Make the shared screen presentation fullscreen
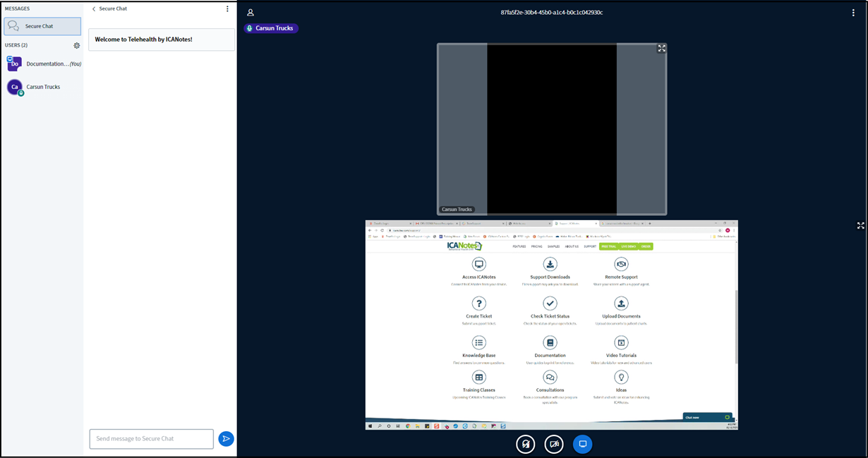868x458 pixels. pyautogui.click(x=860, y=225)
